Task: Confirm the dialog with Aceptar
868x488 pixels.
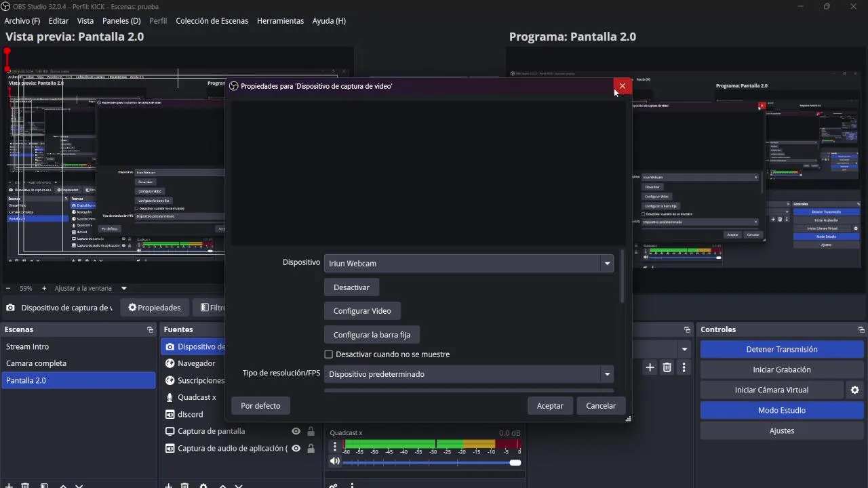Action: tap(550, 406)
